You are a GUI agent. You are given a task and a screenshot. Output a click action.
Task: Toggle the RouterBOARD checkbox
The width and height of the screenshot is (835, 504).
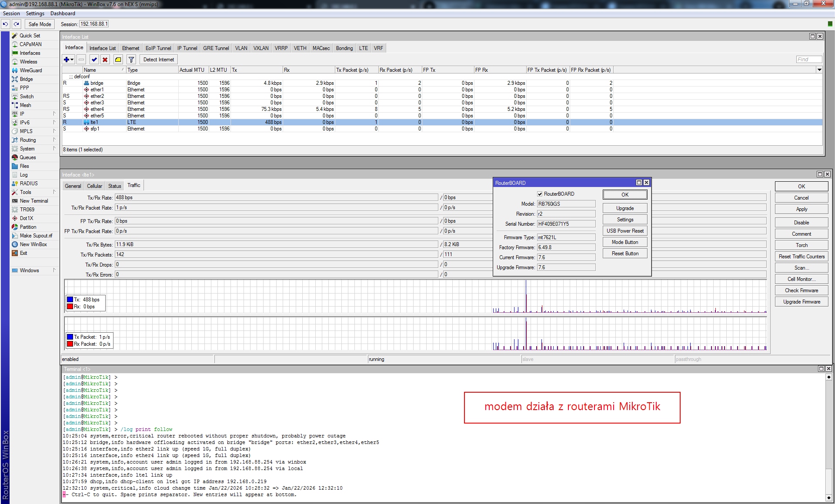(540, 194)
